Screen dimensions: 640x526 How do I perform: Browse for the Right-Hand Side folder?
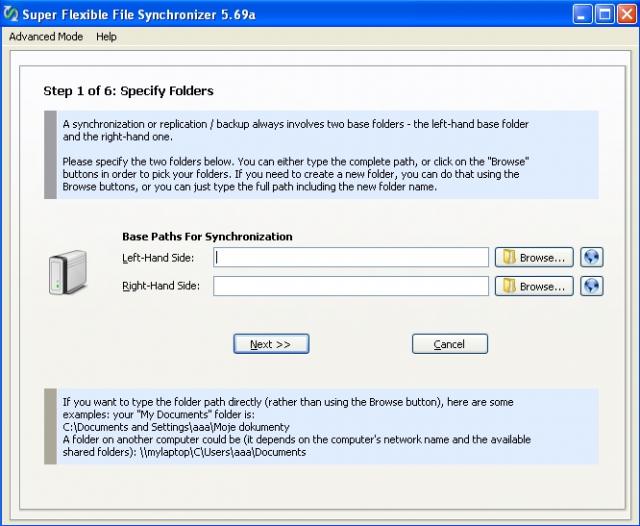pyautogui.click(x=534, y=286)
